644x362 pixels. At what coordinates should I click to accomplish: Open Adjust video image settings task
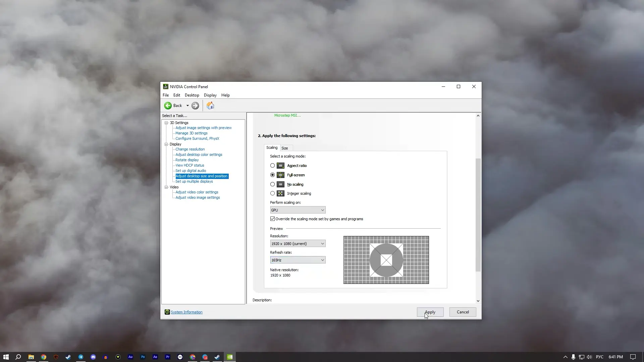pyautogui.click(x=198, y=197)
